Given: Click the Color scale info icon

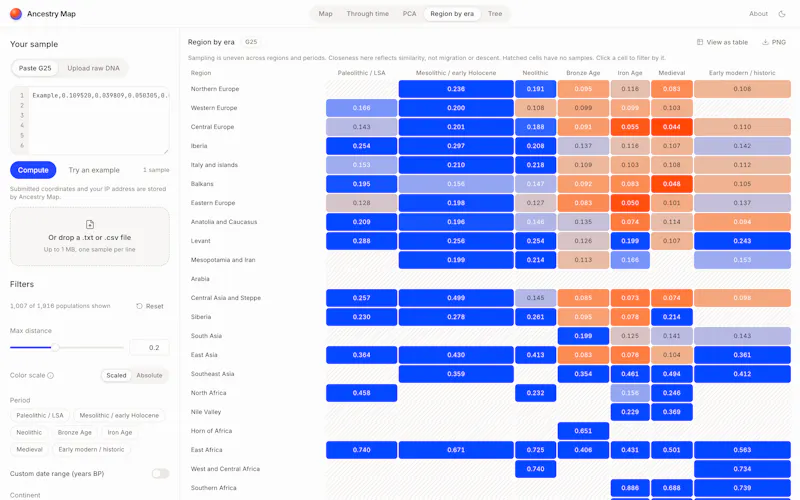Looking at the screenshot, I should pyautogui.click(x=51, y=376).
